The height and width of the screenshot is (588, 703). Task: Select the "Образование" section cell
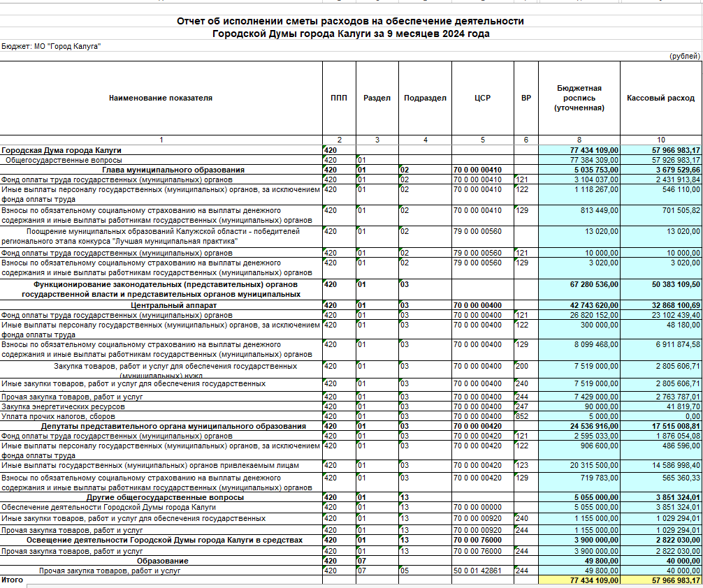pos(162,561)
